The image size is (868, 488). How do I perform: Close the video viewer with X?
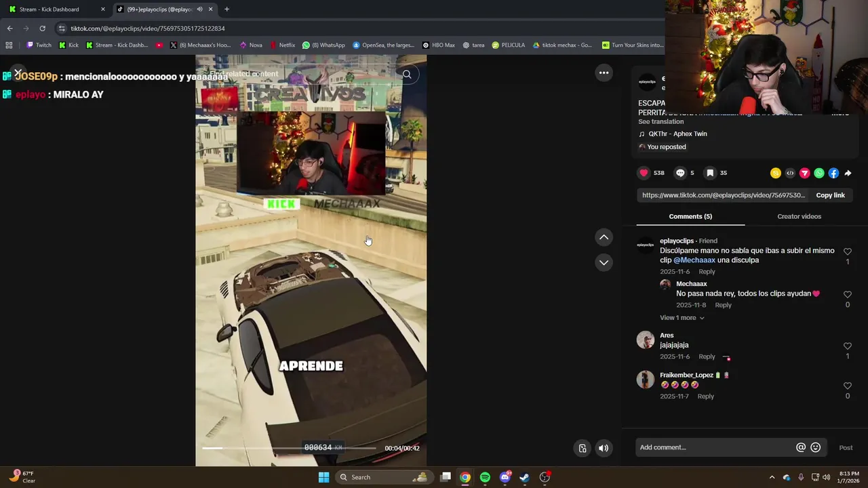coord(18,73)
